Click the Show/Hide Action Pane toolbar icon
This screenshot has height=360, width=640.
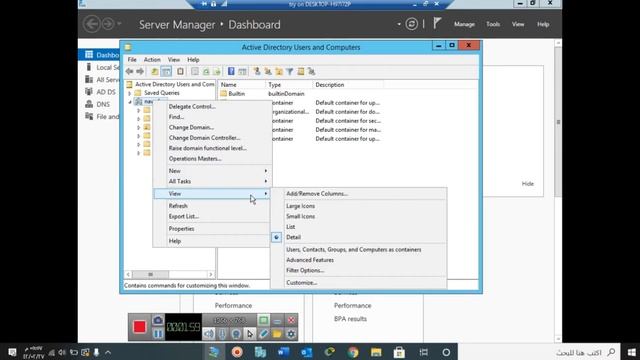coord(242,72)
